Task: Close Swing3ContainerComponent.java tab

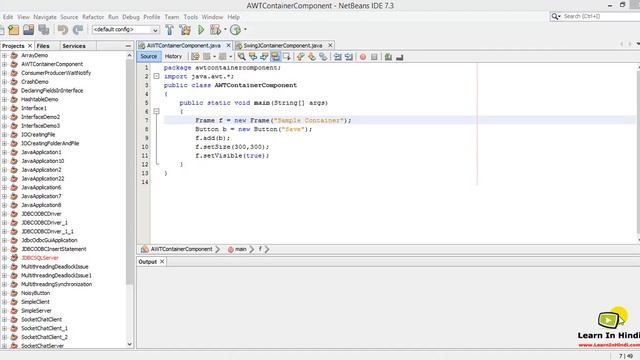Action: coord(330,45)
